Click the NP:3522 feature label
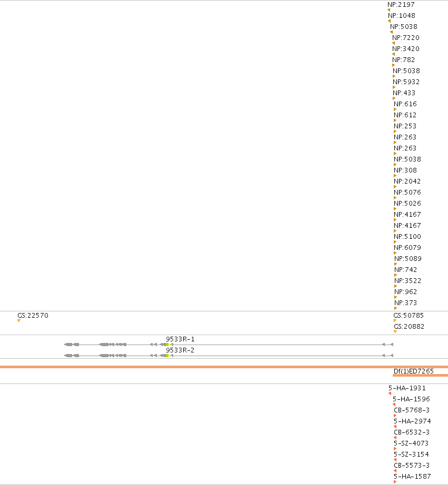 (408, 281)
